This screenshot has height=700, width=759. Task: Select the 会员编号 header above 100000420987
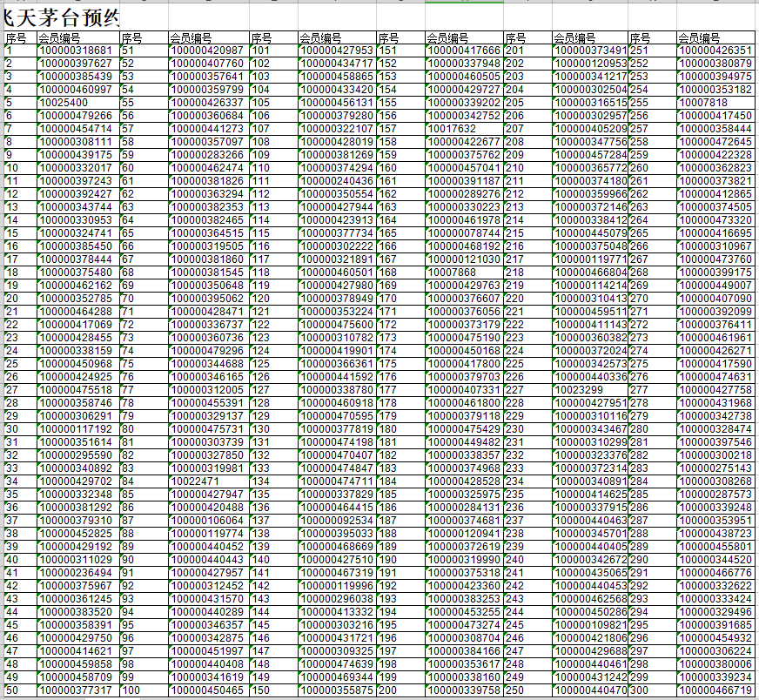pos(209,38)
